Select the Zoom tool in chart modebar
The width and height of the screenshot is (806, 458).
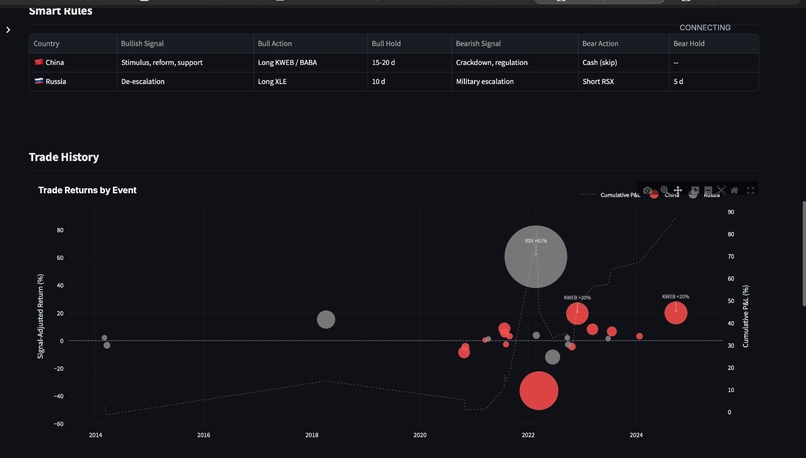(x=664, y=190)
